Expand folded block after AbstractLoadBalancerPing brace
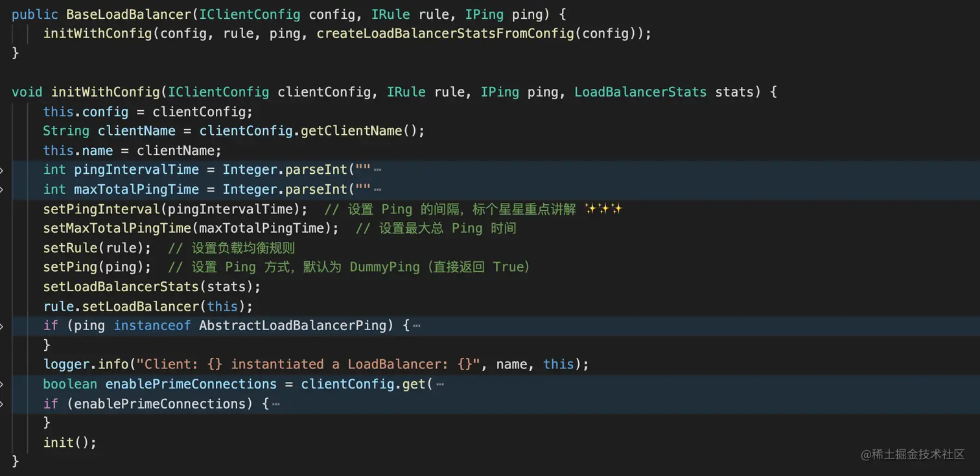 click(417, 326)
